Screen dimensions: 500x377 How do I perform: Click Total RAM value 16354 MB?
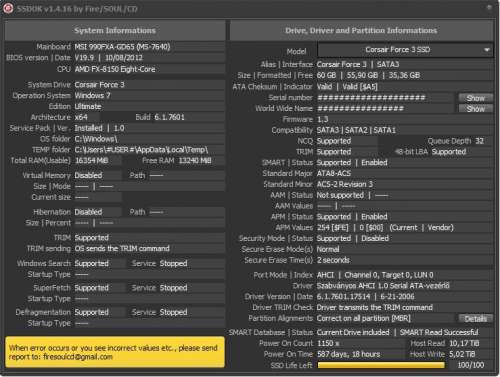pyautogui.click(x=92, y=161)
